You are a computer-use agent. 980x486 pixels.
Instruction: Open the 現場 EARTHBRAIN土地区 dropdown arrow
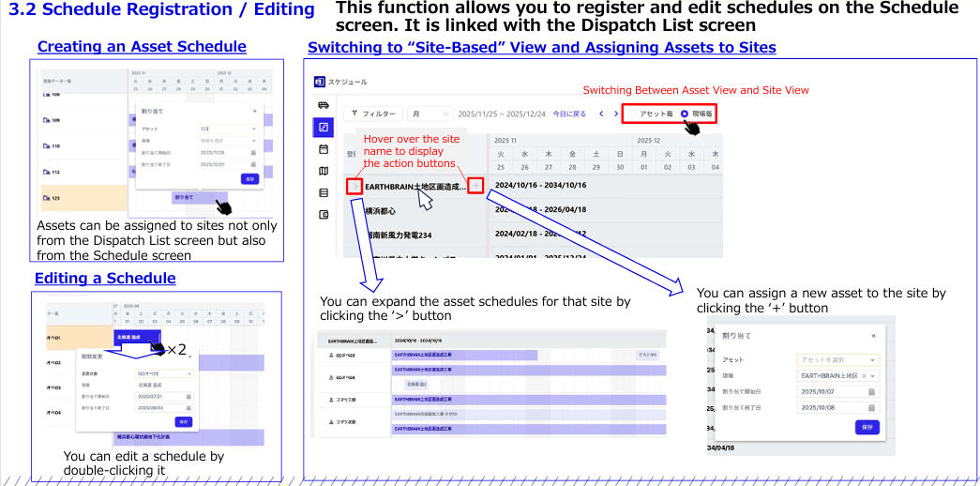pyautogui.click(x=874, y=375)
